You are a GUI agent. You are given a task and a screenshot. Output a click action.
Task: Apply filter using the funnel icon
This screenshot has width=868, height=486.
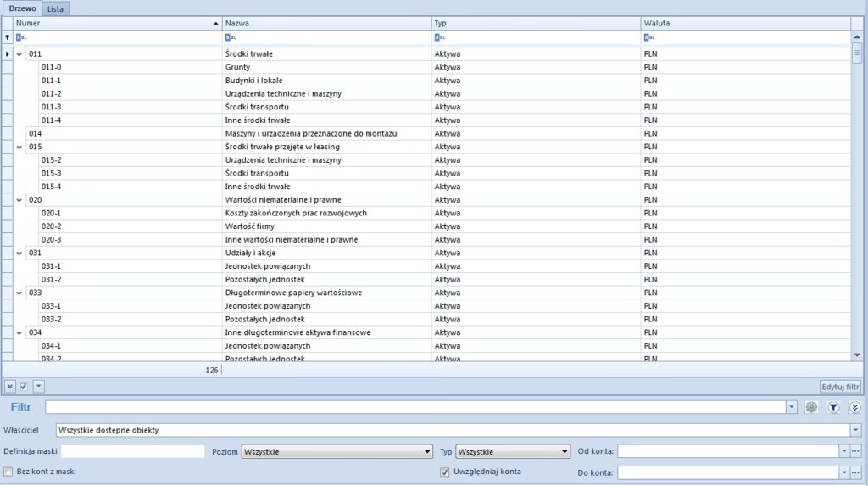point(833,407)
